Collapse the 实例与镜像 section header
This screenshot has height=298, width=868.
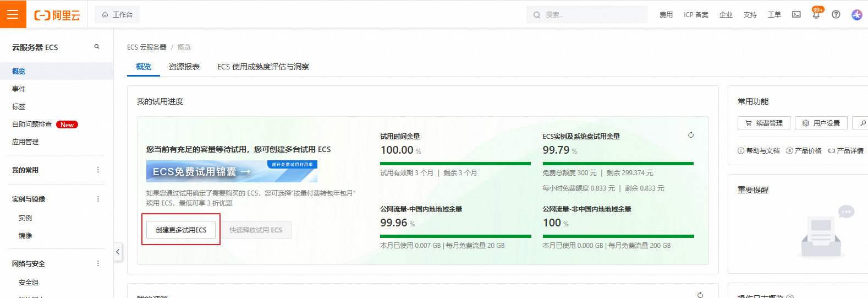click(x=29, y=199)
